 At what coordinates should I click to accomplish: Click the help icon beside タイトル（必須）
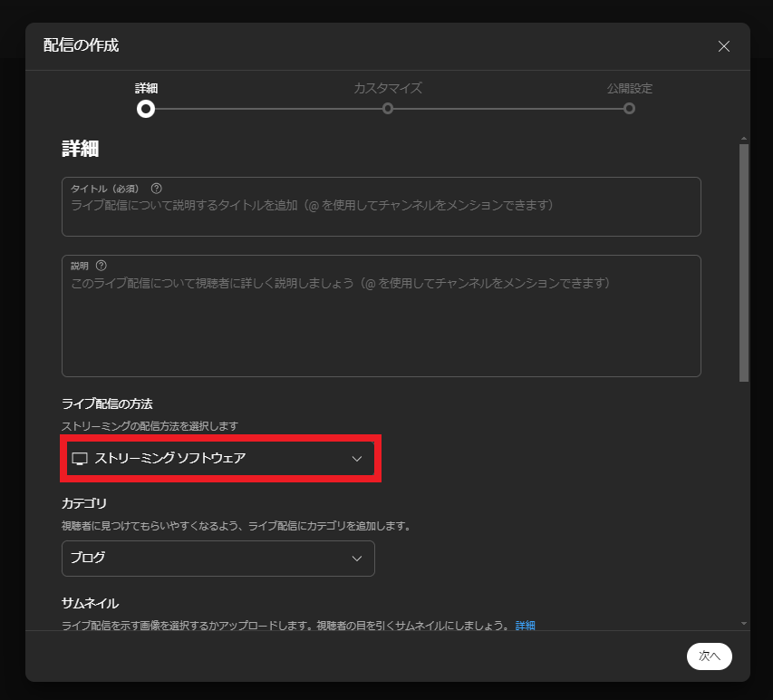click(x=157, y=189)
